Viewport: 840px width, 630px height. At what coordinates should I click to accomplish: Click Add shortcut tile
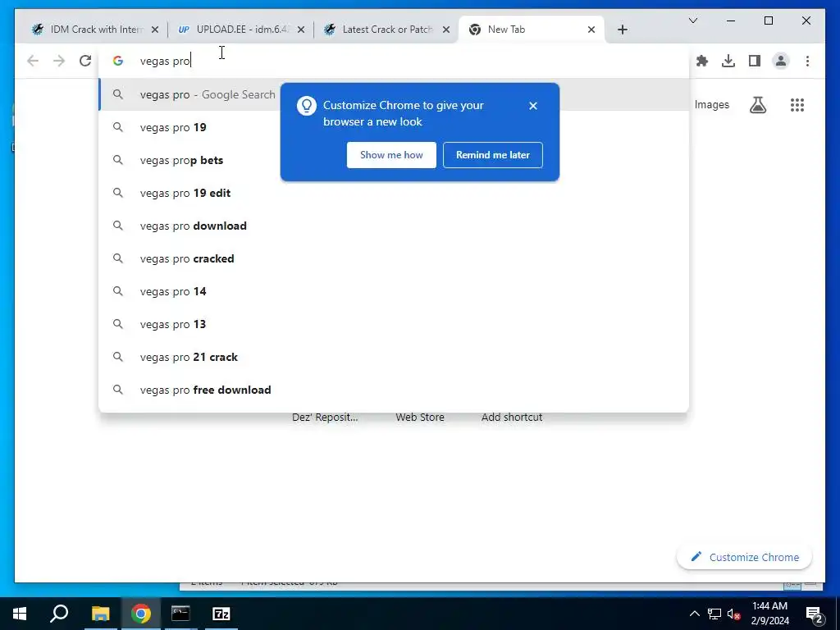pyautogui.click(x=512, y=418)
